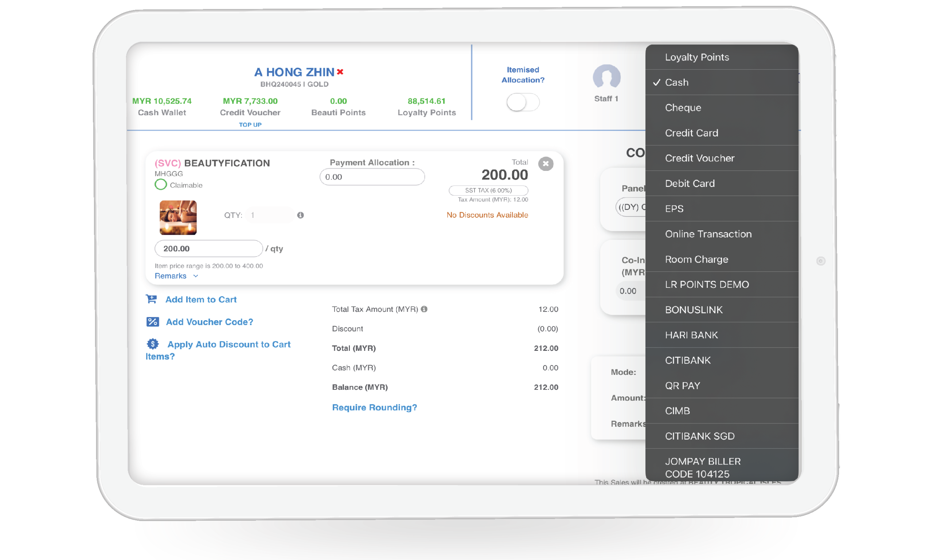The height and width of the screenshot is (560, 933).
Task: Click the massage service thumbnail
Action: (178, 218)
